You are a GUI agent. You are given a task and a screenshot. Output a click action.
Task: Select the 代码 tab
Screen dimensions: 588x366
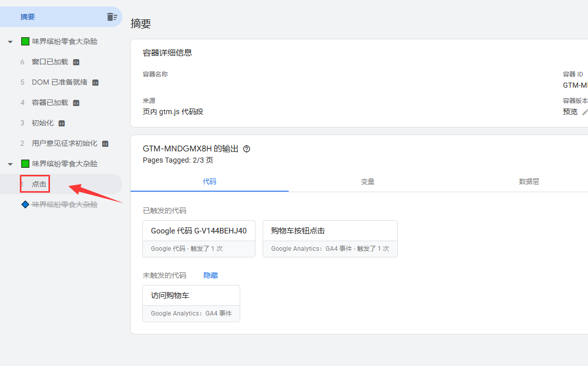pyautogui.click(x=210, y=181)
